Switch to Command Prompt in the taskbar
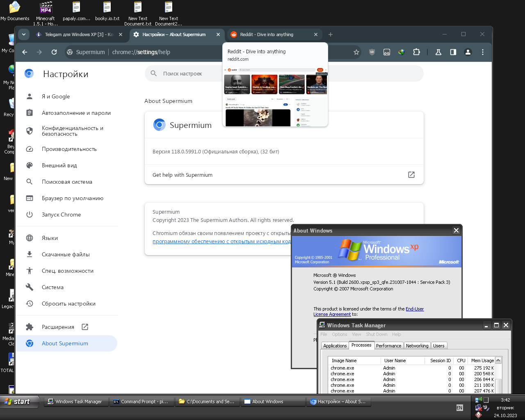The image size is (525, 420). 142,402
